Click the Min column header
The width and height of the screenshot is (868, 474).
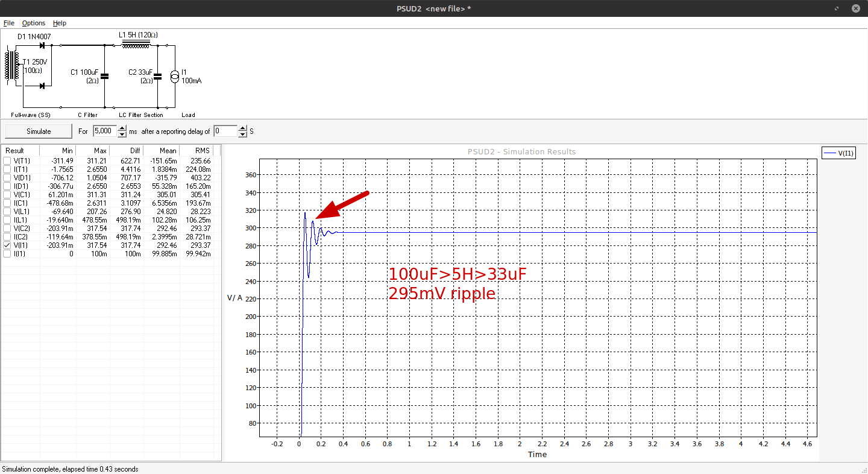(x=57, y=151)
